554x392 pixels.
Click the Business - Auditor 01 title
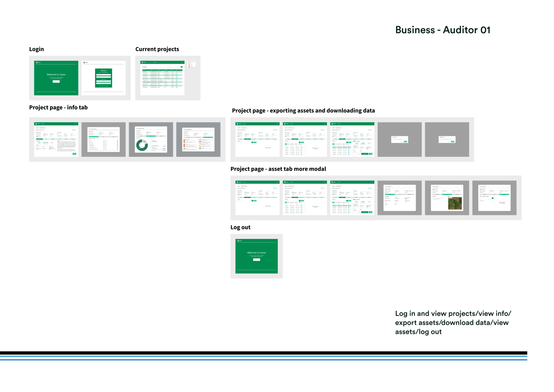[x=442, y=30]
